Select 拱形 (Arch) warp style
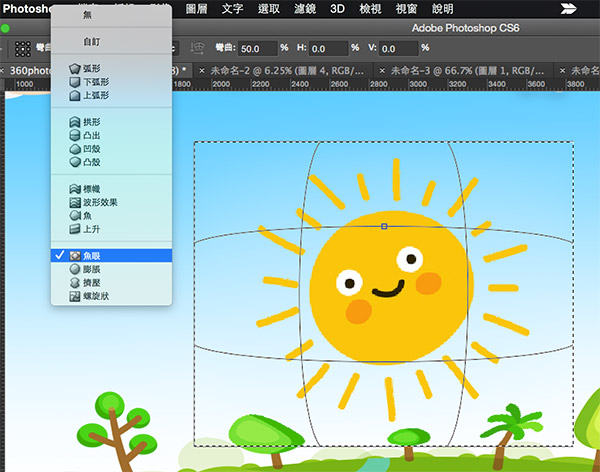The width and height of the screenshot is (600, 472). [95, 122]
